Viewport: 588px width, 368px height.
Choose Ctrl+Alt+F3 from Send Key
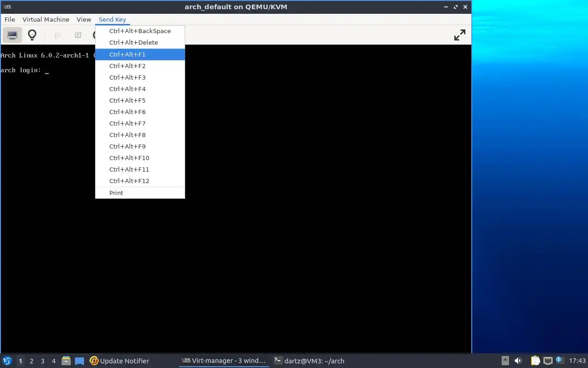140,77
